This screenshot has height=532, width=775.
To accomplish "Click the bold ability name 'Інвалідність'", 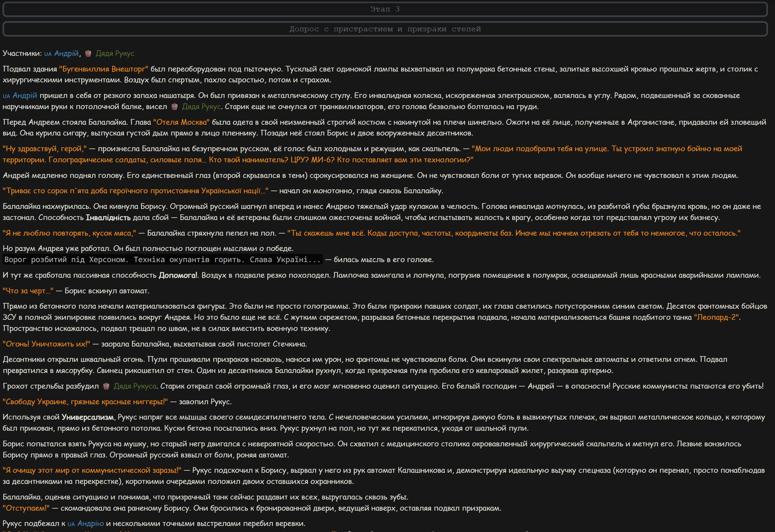I will pos(108,218).
